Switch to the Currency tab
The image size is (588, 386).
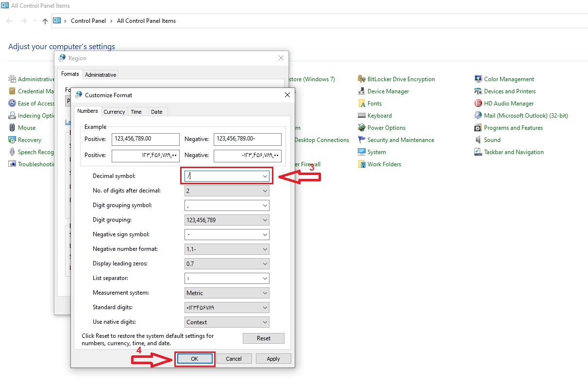pyautogui.click(x=114, y=112)
